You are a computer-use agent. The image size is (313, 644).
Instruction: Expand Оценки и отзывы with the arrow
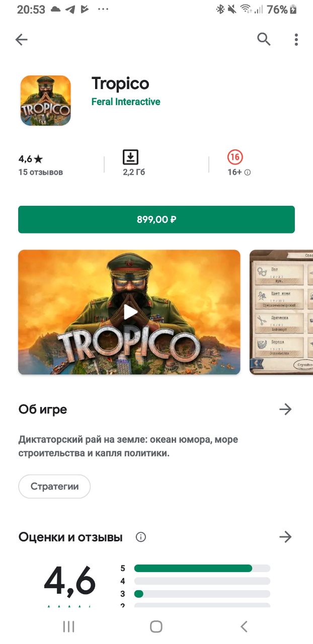click(x=285, y=537)
